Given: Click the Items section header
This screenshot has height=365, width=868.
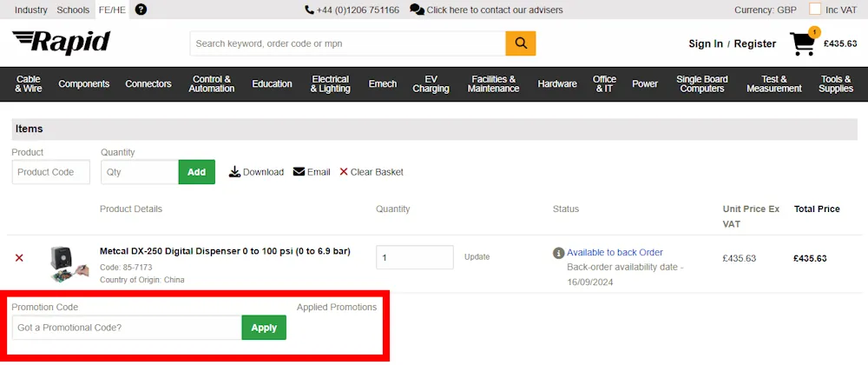Looking at the screenshot, I should pyautogui.click(x=435, y=129).
